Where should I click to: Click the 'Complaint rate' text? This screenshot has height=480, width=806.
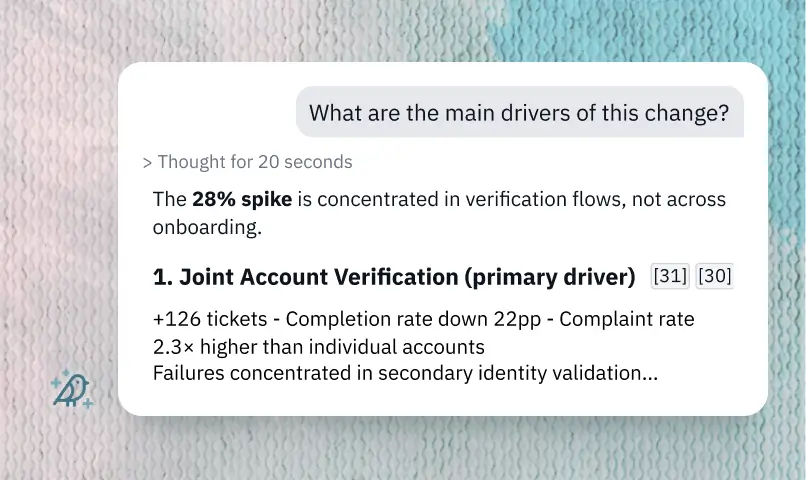click(x=627, y=319)
